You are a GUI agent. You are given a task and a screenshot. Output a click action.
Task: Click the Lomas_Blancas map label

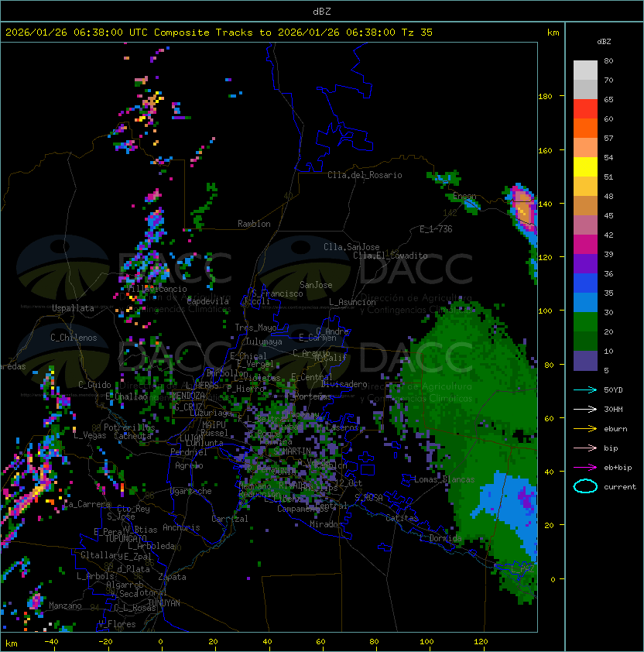point(444,480)
